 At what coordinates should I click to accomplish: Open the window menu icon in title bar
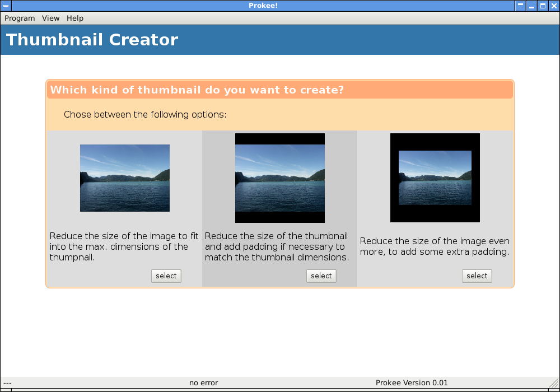6,6
